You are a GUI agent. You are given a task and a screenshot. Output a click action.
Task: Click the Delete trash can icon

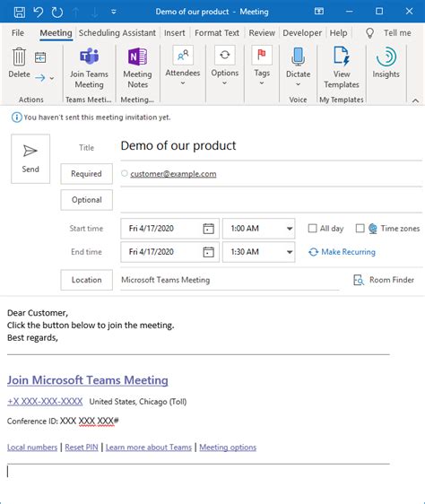[19, 56]
